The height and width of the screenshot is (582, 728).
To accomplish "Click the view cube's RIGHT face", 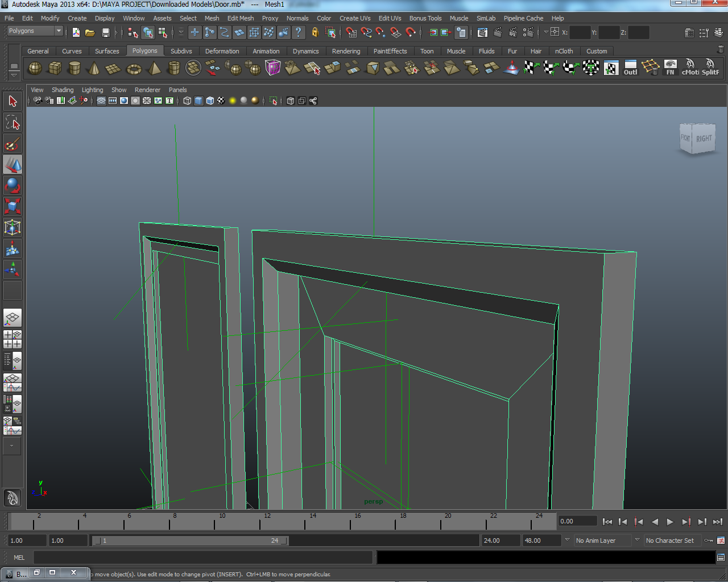I will tap(704, 139).
